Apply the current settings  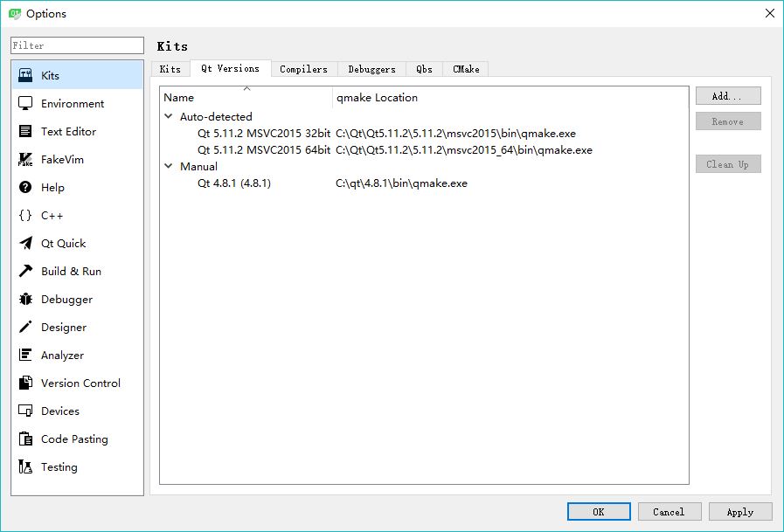739,512
